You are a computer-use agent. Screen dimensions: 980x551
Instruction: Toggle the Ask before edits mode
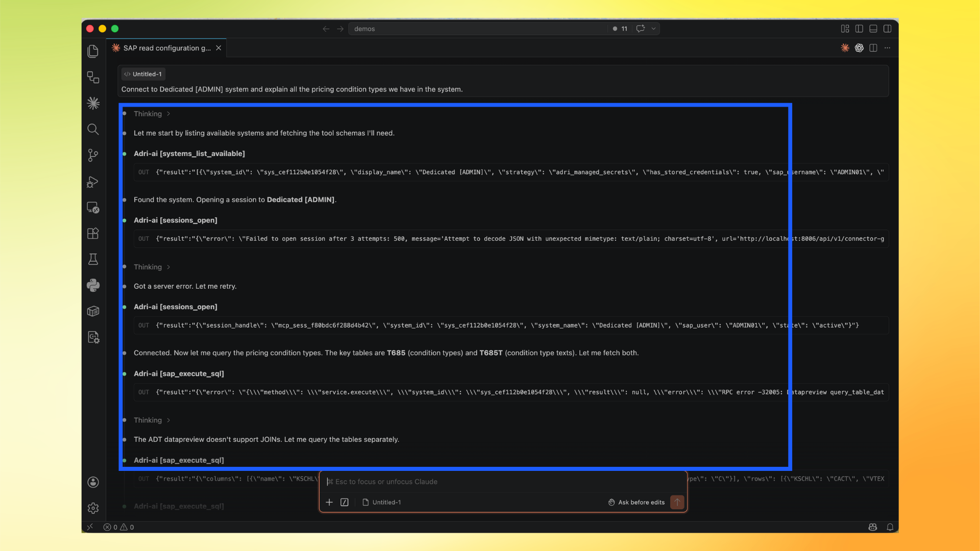click(635, 502)
